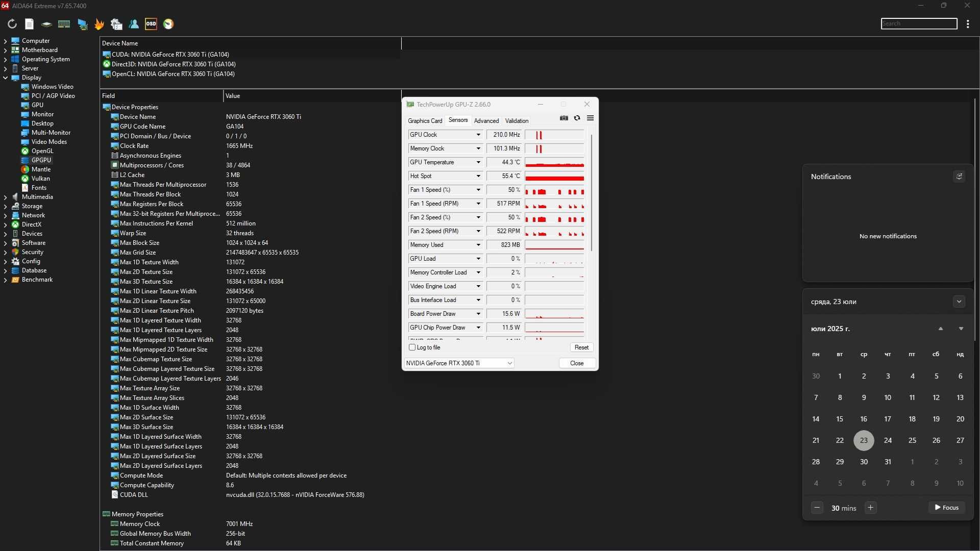Expand the Computer tree node
The width and height of the screenshot is (980, 551).
click(x=5, y=41)
